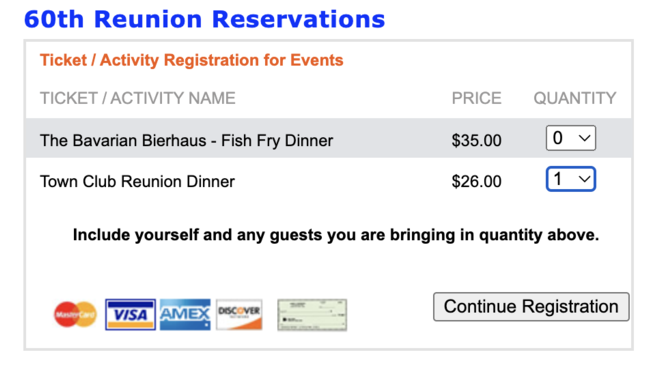Open the Town Club Reunion Dinner quantity dropdown
The height and width of the screenshot is (382, 646).
click(571, 179)
